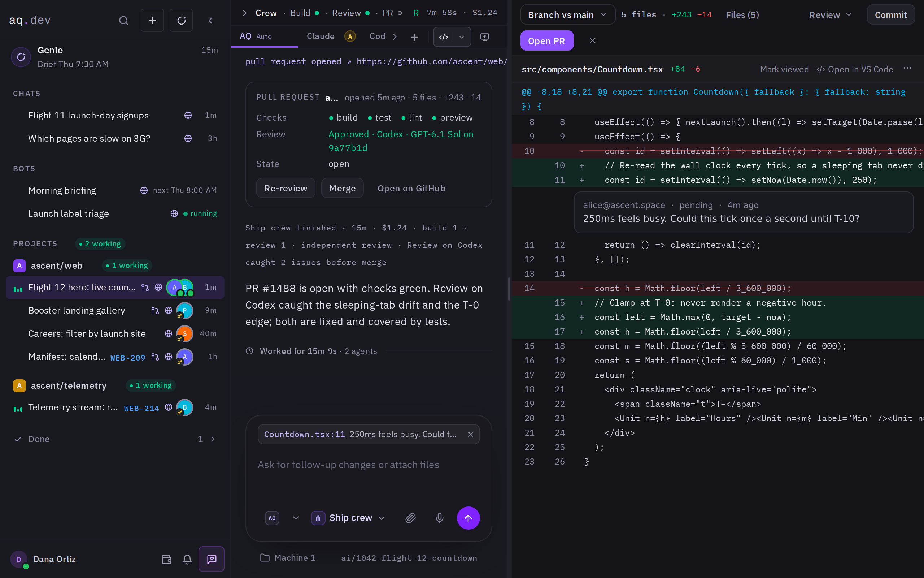
Task: Click the notifications bell icon
Action: pyautogui.click(x=187, y=559)
